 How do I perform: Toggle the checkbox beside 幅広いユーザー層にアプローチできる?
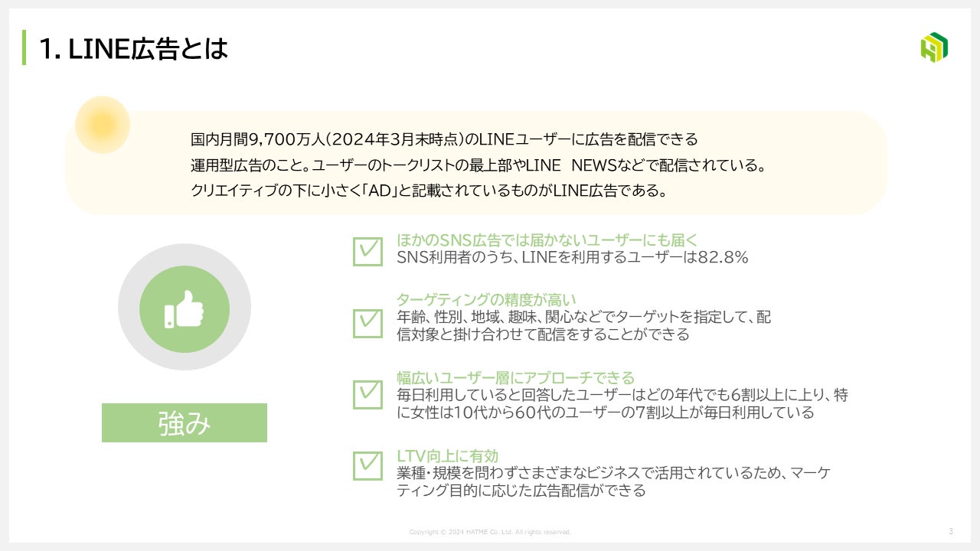[367, 394]
